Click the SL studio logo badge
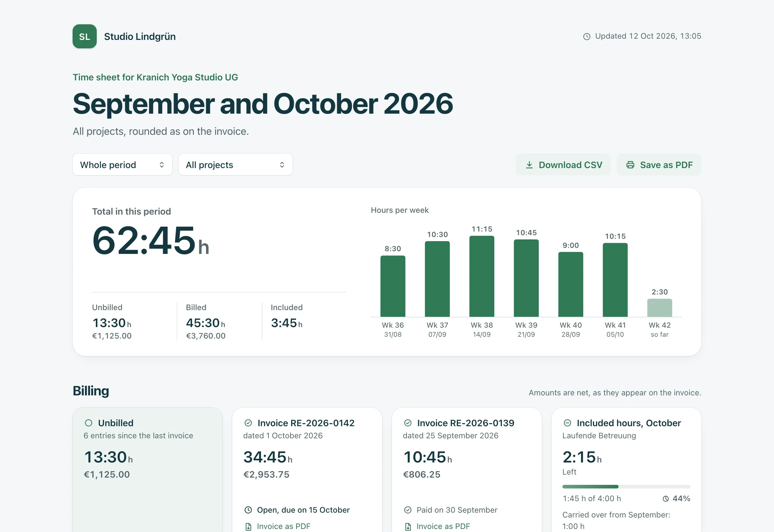This screenshot has width=774, height=532. click(85, 36)
